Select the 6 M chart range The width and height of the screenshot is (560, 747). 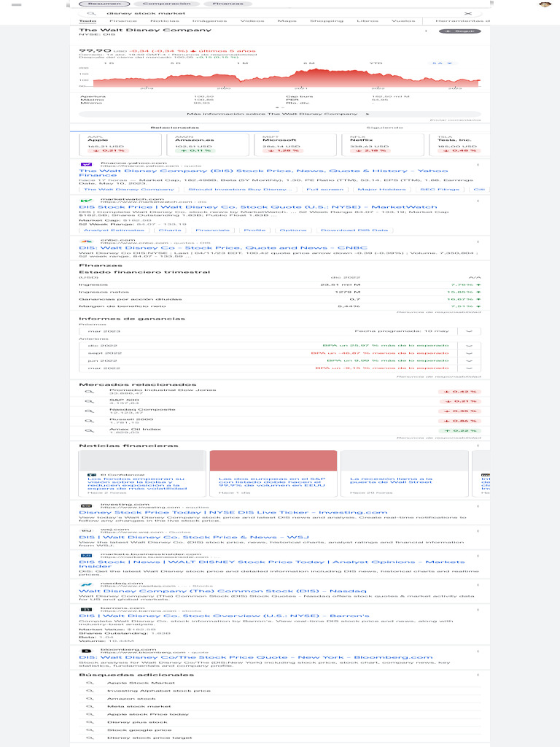(308, 63)
